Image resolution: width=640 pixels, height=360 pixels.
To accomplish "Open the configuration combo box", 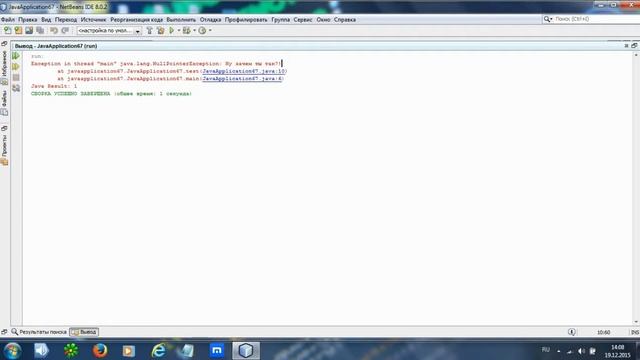I will coord(109,31).
